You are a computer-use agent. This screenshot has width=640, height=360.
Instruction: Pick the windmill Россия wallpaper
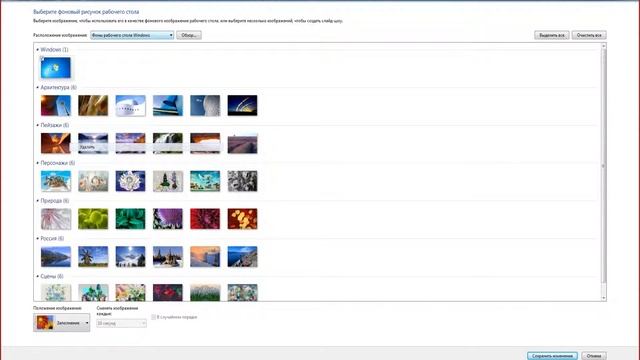[93, 256]
